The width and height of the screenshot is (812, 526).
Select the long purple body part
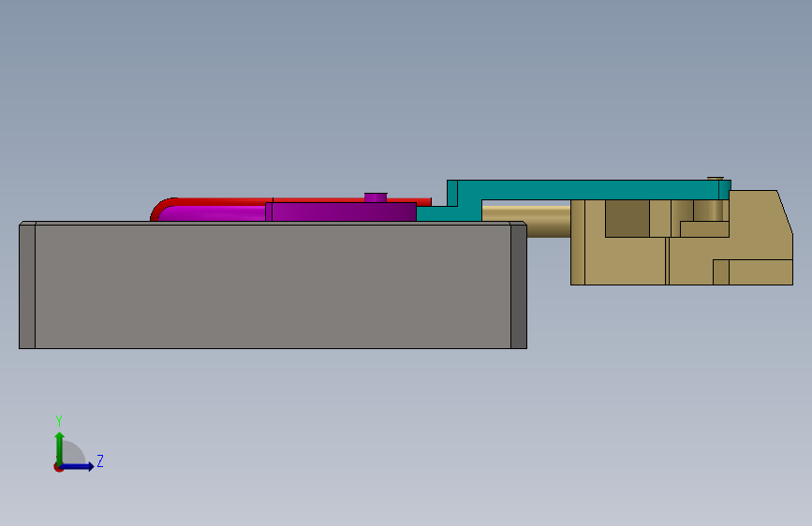pos(343,212)
